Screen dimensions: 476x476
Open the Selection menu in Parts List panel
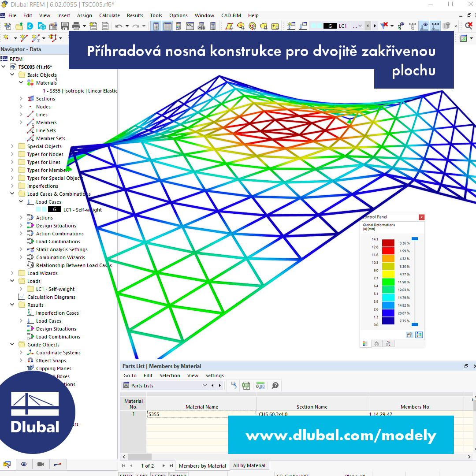(170, 376)
